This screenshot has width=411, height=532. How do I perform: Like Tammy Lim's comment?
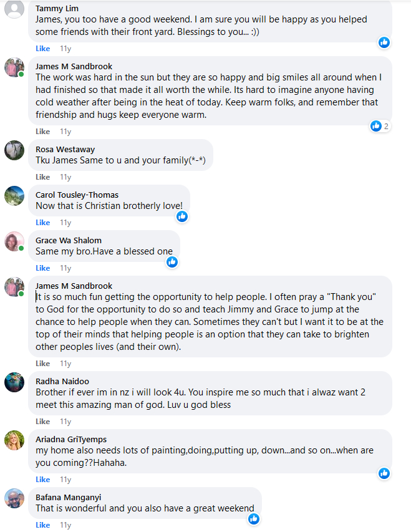42,49
